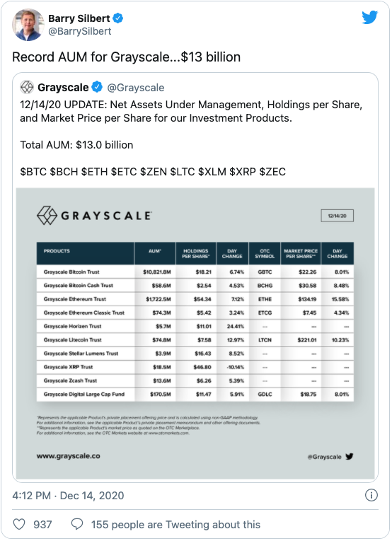The width and height of the screenshot is (392, 541).
Task: Click the $ZEC cashtag
Action: click(272, 171)
